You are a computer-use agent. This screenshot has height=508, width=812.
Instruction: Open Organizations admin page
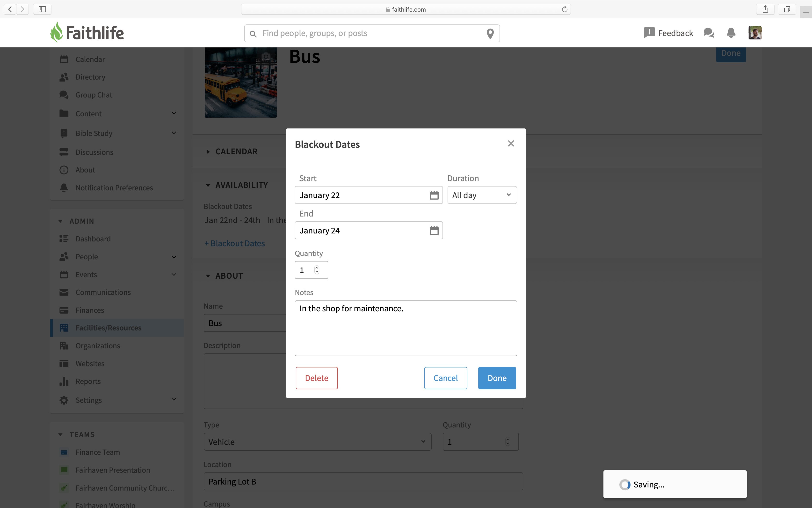(98, 346)
